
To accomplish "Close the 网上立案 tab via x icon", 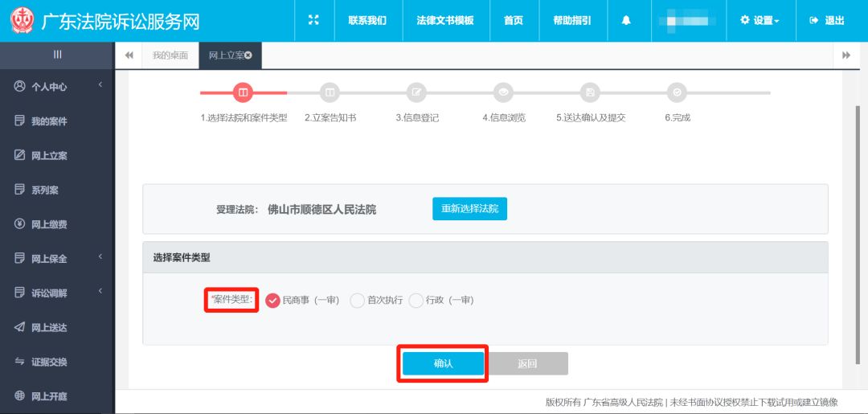I will [248, 55].
